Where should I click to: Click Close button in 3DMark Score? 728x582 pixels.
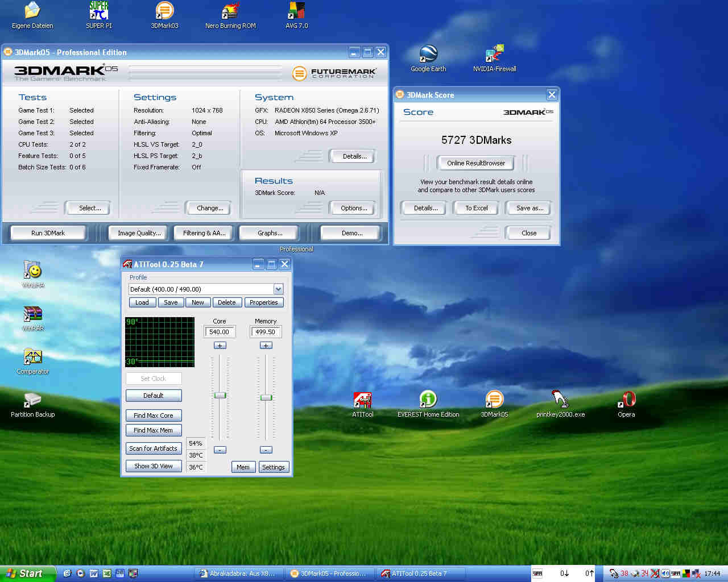click(529, 233)
